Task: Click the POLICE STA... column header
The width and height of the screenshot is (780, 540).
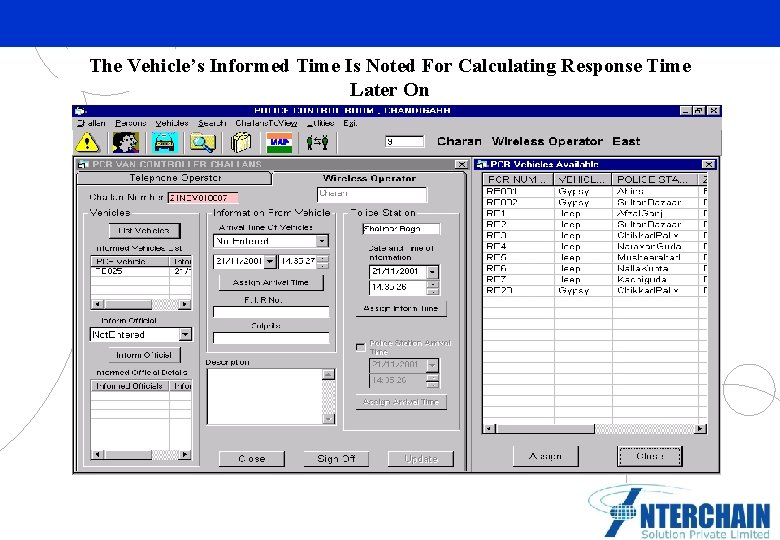Action: pyautogui.click(x=655, y=180)
